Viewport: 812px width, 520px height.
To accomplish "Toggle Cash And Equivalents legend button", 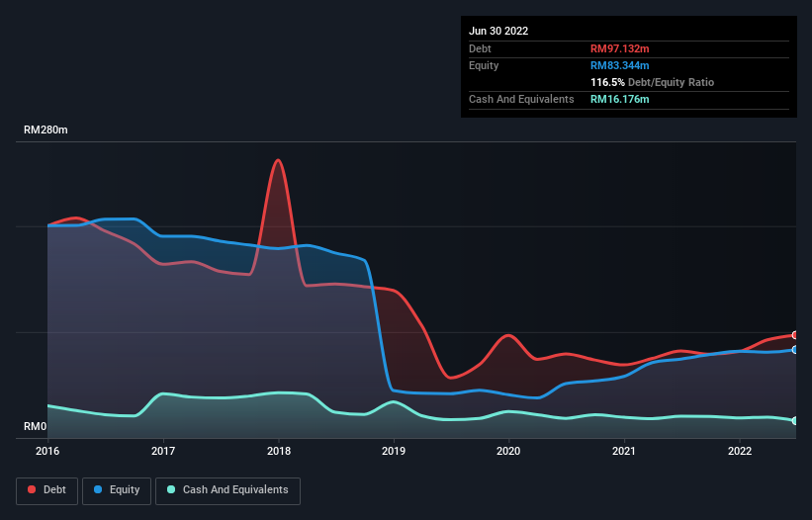I will (x=227, y=490).
